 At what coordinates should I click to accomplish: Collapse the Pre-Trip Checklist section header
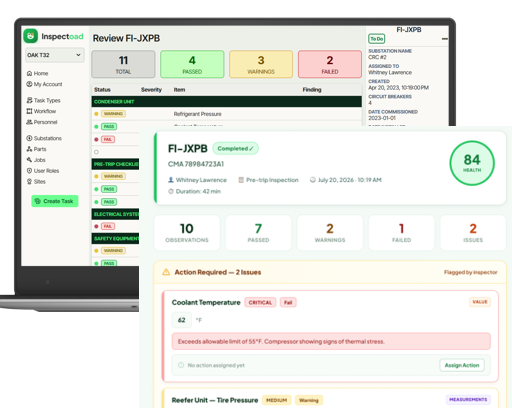pos(115,164)
